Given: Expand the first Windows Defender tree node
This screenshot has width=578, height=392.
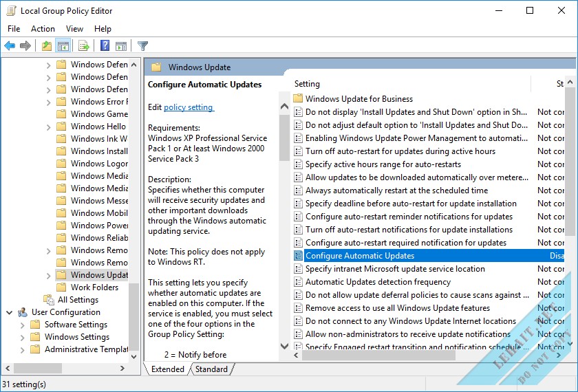Looking at the screenshot, I should click(x=48, y=65).
